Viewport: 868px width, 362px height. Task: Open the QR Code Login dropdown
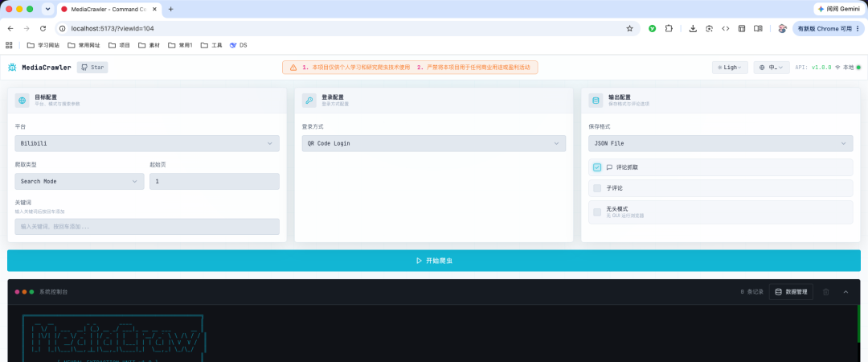433,143
